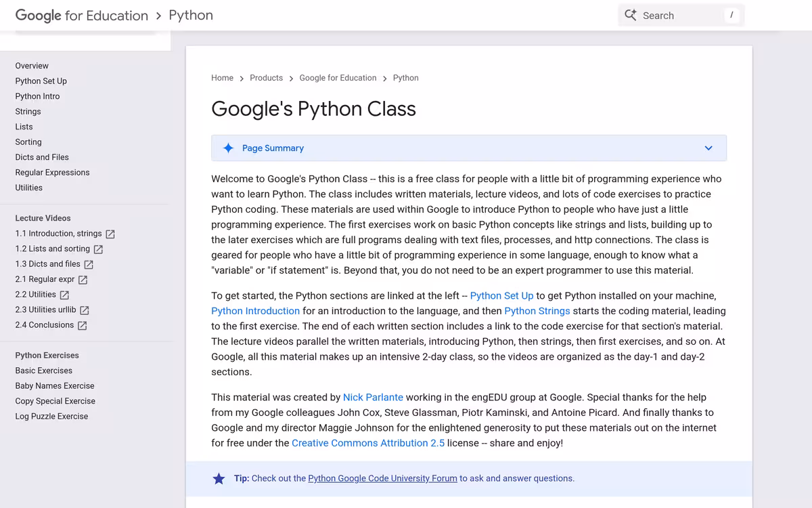Expand the Page Summary chevron
Image resolution: width=812 pixels, height=508 pixels.
(708, 148)
